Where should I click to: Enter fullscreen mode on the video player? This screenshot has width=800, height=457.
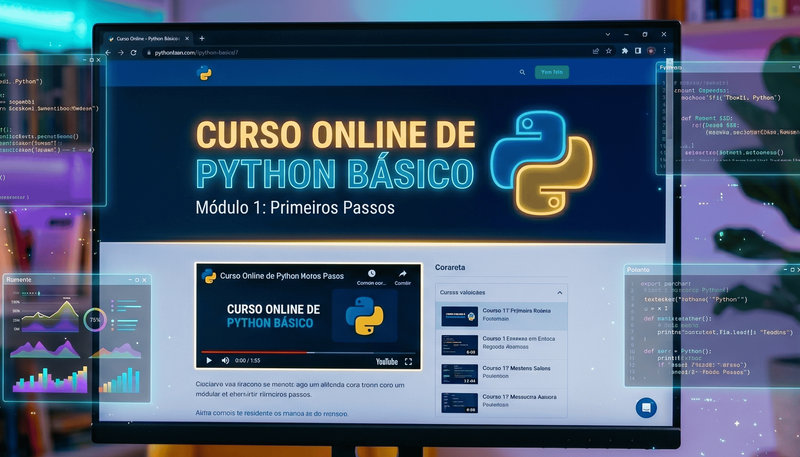point(407,361)
